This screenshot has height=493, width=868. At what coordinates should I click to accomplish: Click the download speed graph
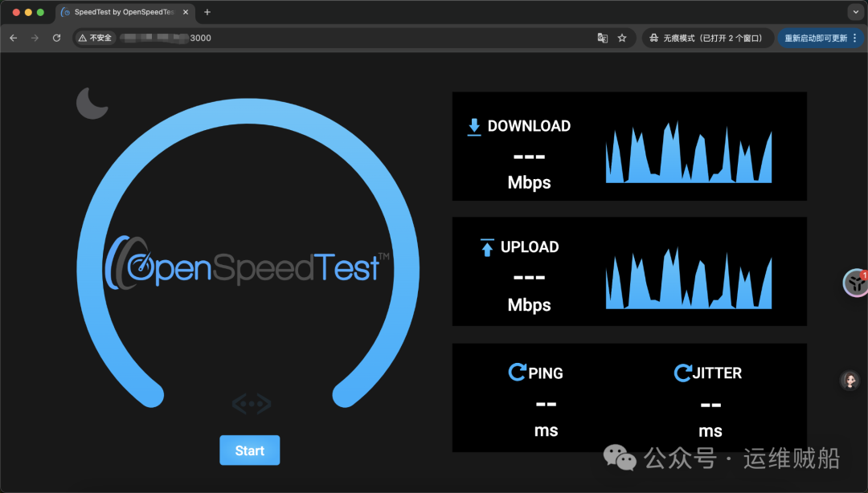click(x=689, y=153)
